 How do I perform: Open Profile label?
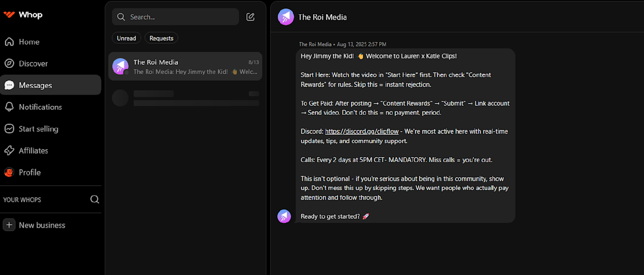[x=30, y=172]
